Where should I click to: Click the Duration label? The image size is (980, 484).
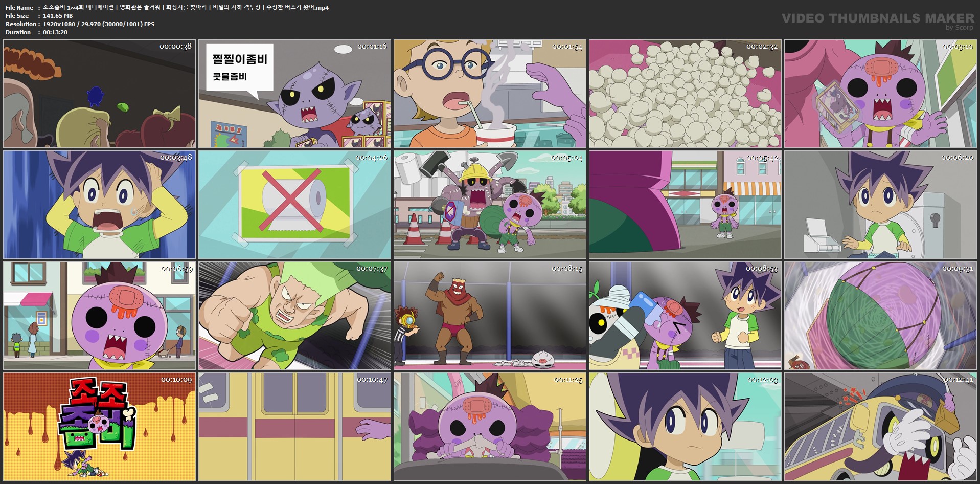point(18,32)
